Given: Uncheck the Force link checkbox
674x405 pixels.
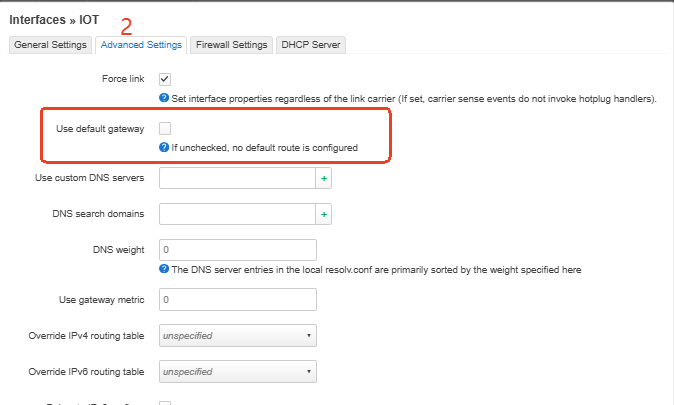Looking at the screenshot, I should pyautogui.click(x=165, y=79).
